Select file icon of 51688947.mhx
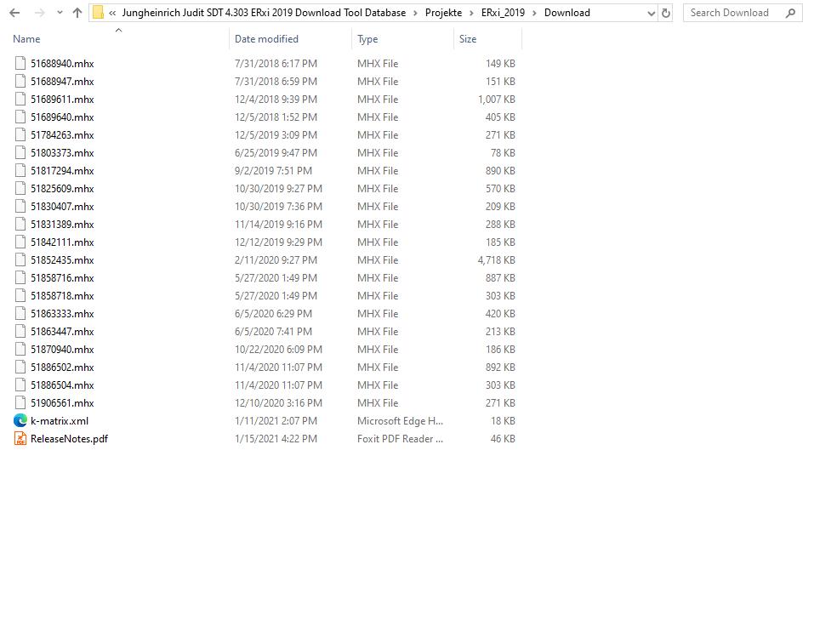Image resolution: width=814 pixels, height=644 pixels. [x=20, y=81]
